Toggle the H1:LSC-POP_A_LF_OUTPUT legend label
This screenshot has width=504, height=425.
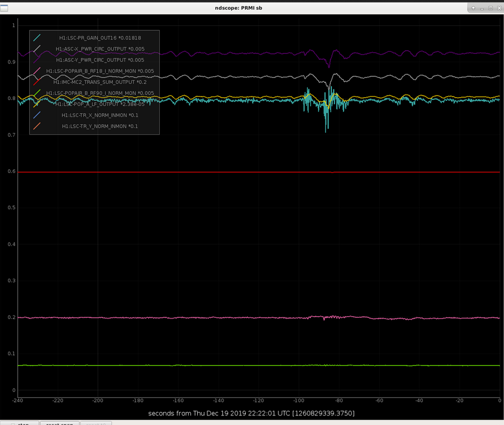click(100, 104)
